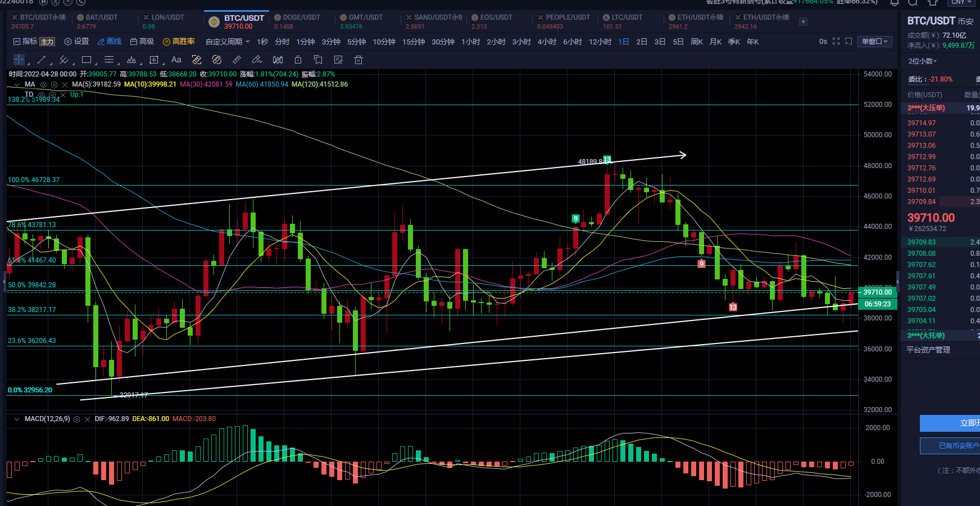
Task: Add a new symbol tab with plus
Action: tap(804, 22)
